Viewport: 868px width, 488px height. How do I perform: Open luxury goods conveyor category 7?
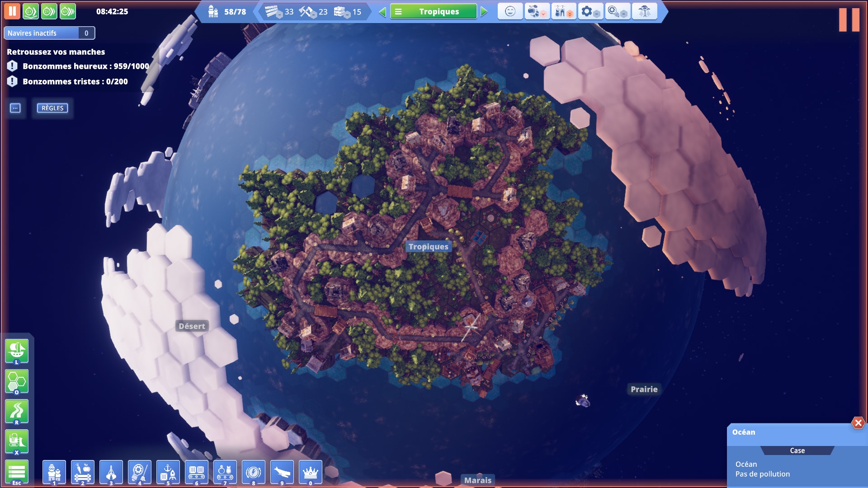[x=225, y=473]
